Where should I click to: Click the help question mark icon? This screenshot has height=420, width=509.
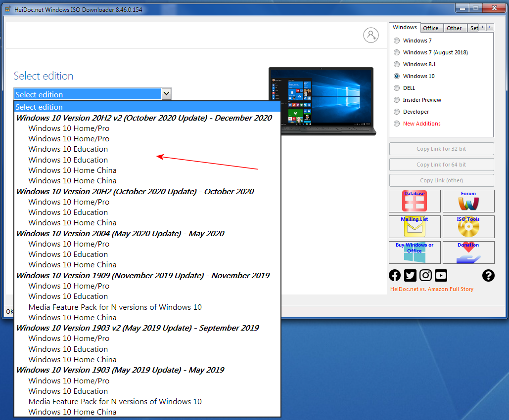click(488, 275)
